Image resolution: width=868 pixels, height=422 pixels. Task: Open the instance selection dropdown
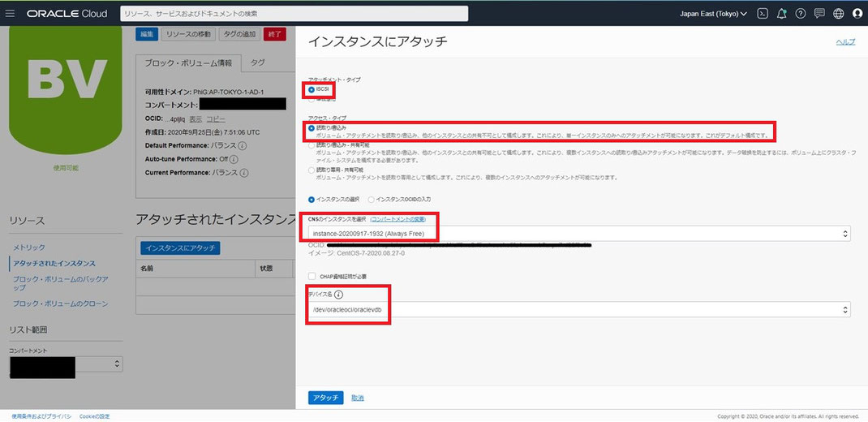point(579,234)
